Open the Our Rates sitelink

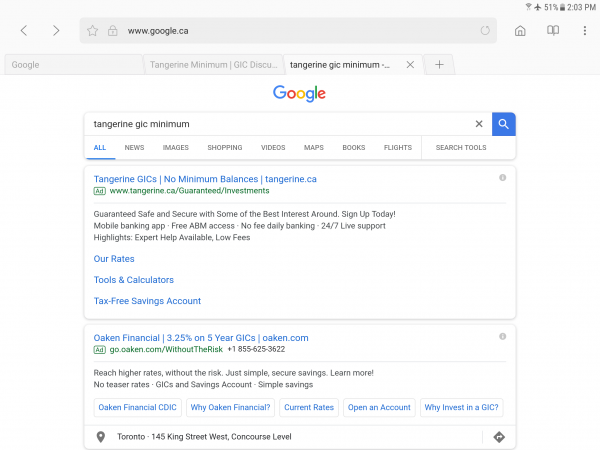(114, 259)
